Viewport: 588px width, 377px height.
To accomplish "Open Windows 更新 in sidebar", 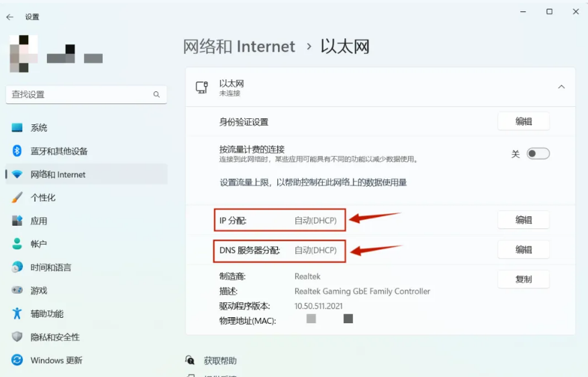I will (x=56, y=360).
